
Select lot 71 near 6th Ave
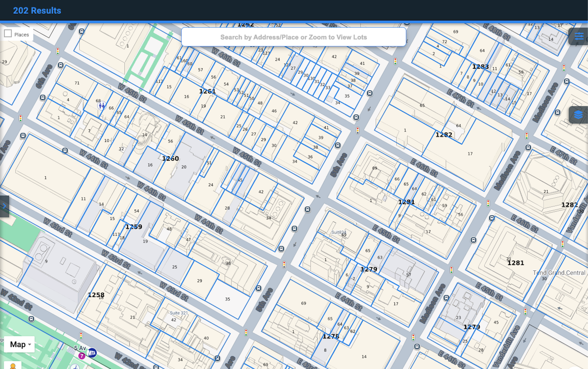click(x=77, y=83)
